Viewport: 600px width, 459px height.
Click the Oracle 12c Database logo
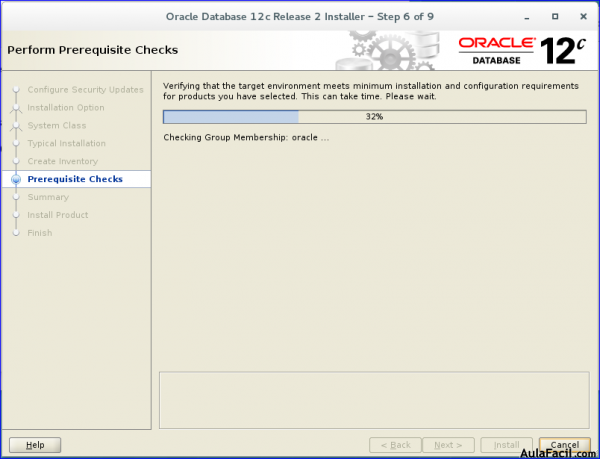click(x=522, y=50)
